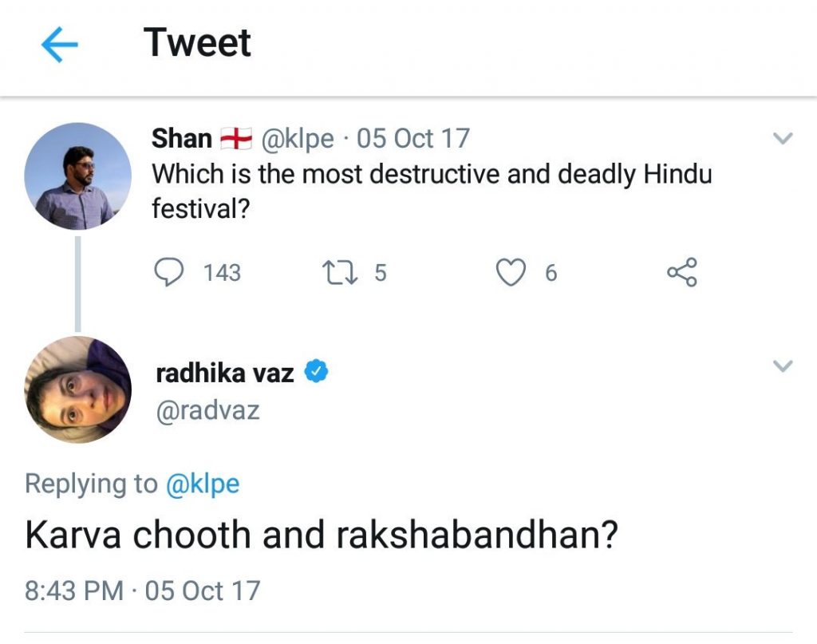Open radhika vaz's profile picture

point(77,390)
